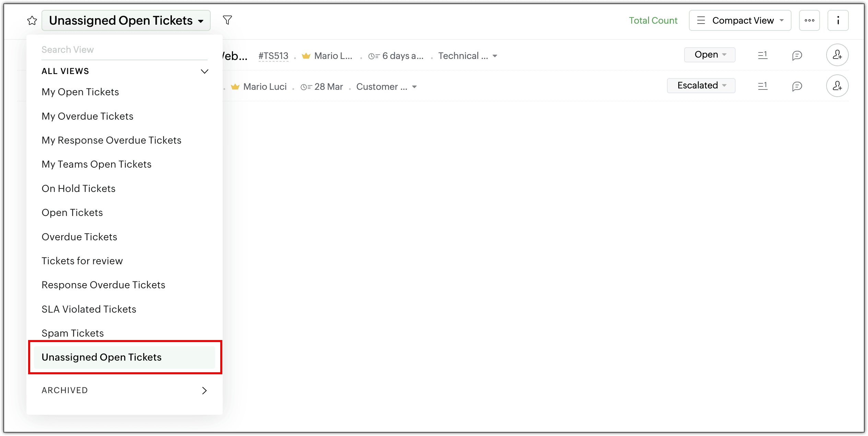Star the Unassigned Open Tickets view
The image size is (868, 436).
(32, 21)
